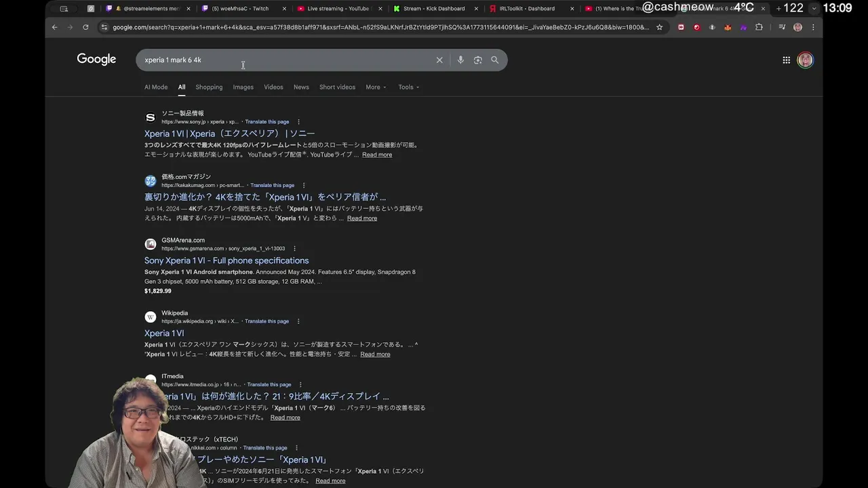Click the $1,829.99 price text
This screenshot has width=868, height=488.
click(x=157, y=291)
